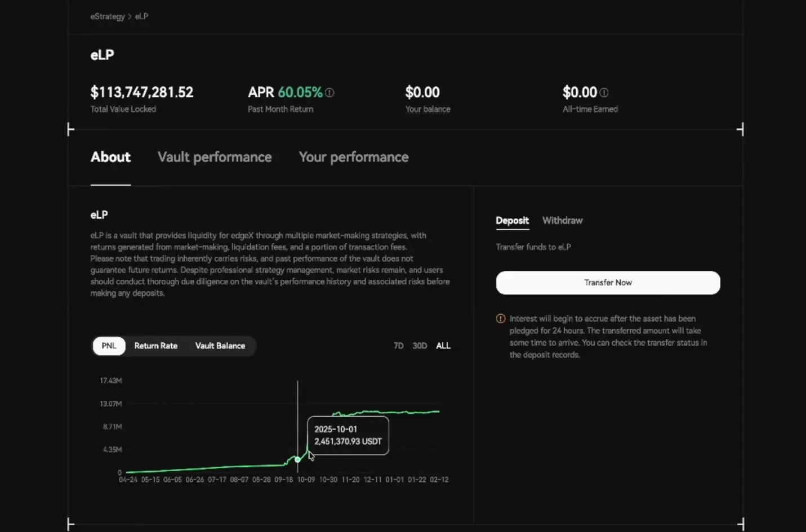Click the eLP page heading

tap(102, 55)
